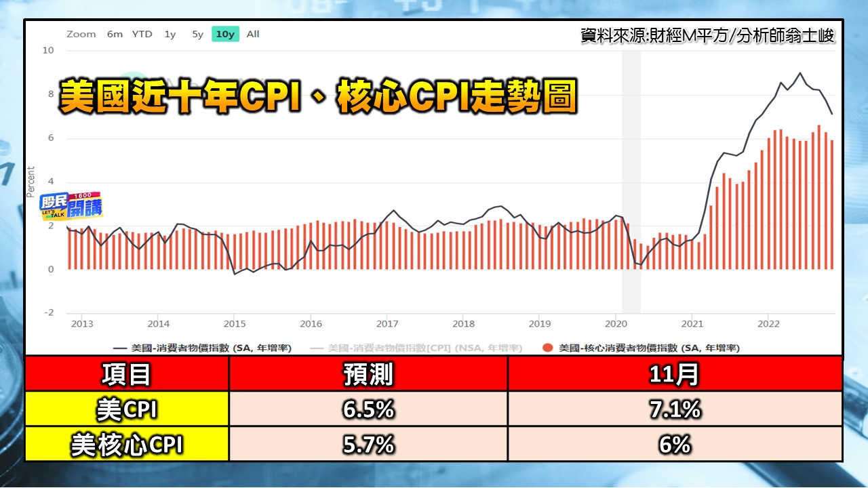The height and width of the screenshot is (488, 868).
Task: Click the source credit 資料來源:財經M平方/分析師翁士峻
Action: (x=708, y=36)
